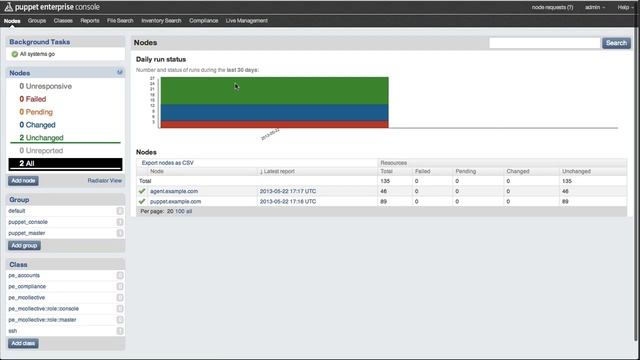Click icon next to pe_mcollective::role::console
The image size is (640, 360).
120,309
